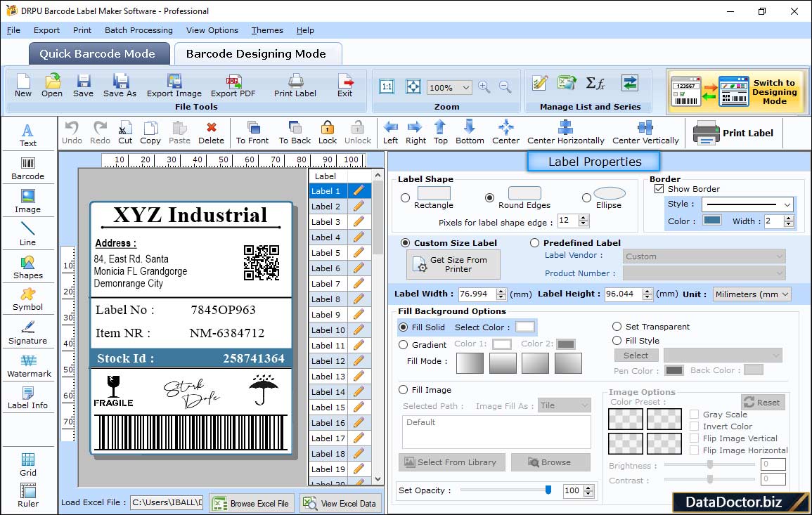Viewport: 812px width, 515px height.
Task: Lock the selected object
Action: coord(328,133)
